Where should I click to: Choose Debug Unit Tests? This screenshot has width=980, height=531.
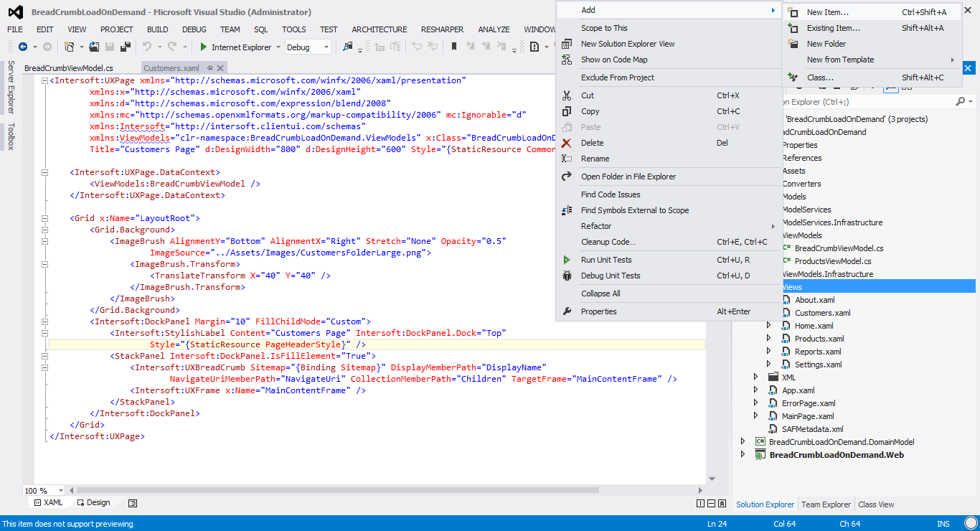tap(669, 276)
